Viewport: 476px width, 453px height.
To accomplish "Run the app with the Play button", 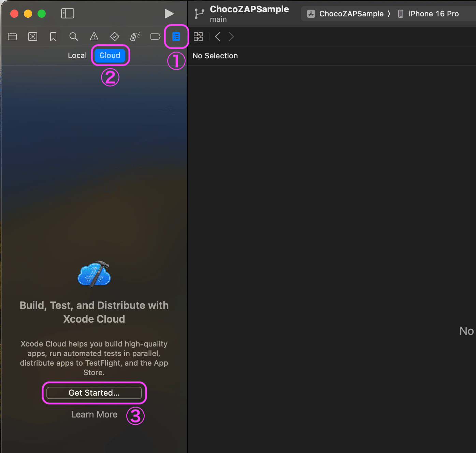I will coord(169,14).
